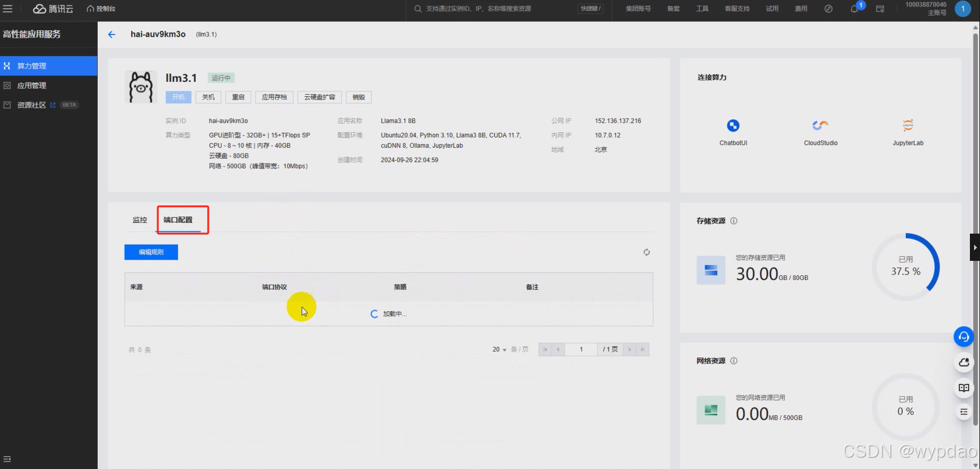Switch to the 端口配置 tab

(178, 220)
